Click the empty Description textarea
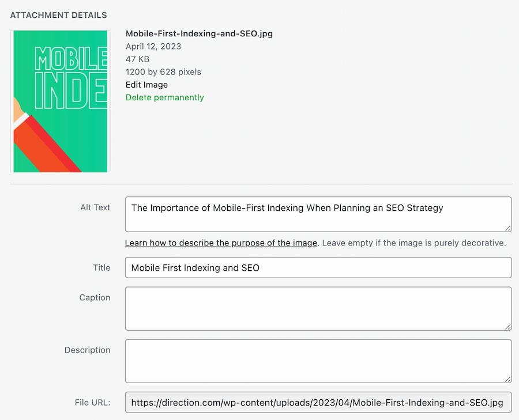This screenshot has height=420, width=519. [x=317, y=361]
